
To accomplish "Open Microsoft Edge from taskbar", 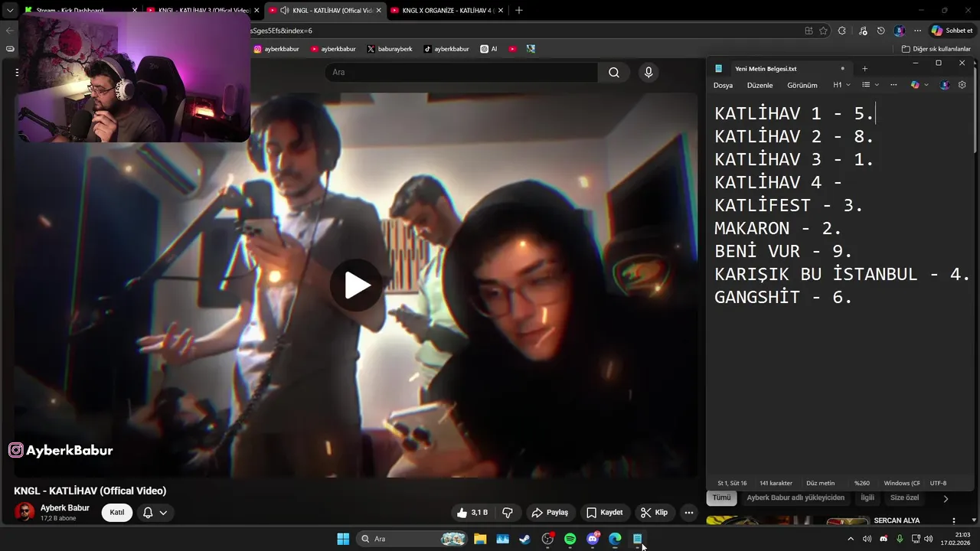I will [x=615, y=539].
